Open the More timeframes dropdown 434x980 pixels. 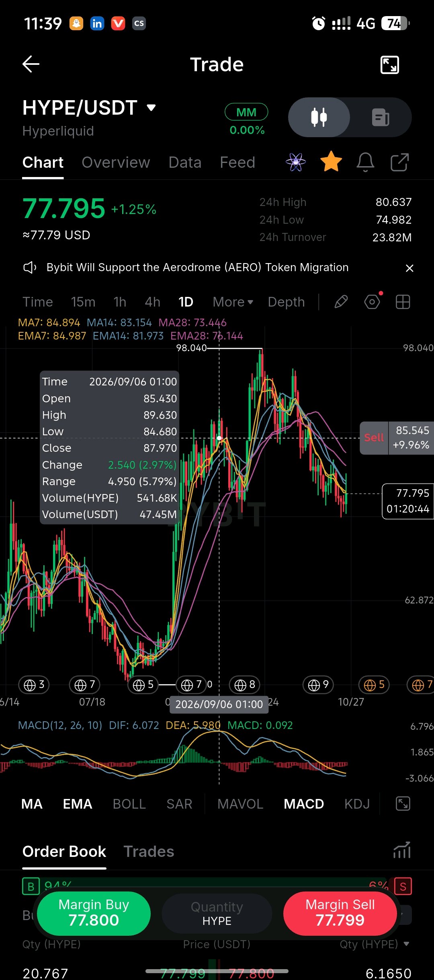[233, 302]
